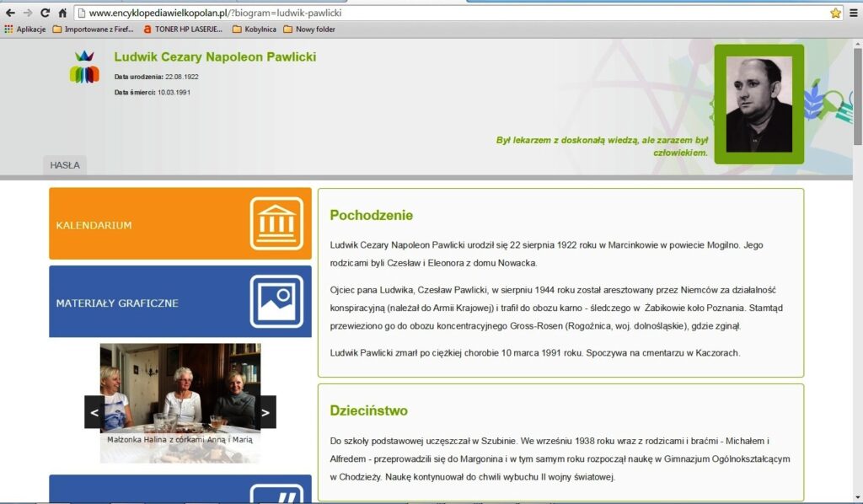Image resolution: width=863 pixels, height=504 pixels.
Task: Show next photo in the gallery slider
Action: click(265, 412)
